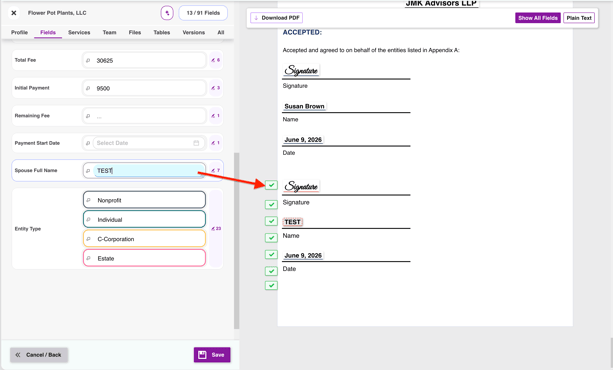Image resolution: width=613 pixels, height=370 pixels.
Task: Click the search icon in Initial Payment field
Action: pos(88,88)
